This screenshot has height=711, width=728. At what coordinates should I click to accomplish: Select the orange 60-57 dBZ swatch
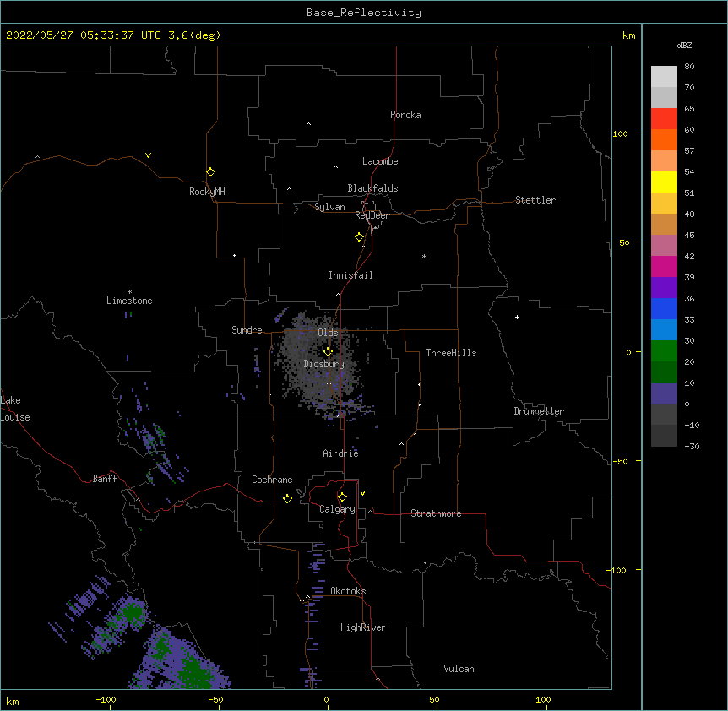(x=664, y=139)
